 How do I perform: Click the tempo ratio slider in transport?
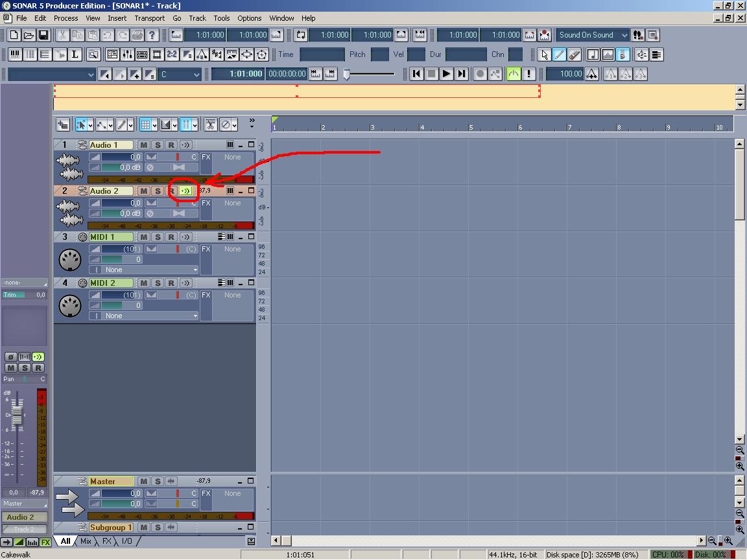[x=370, y=75]
